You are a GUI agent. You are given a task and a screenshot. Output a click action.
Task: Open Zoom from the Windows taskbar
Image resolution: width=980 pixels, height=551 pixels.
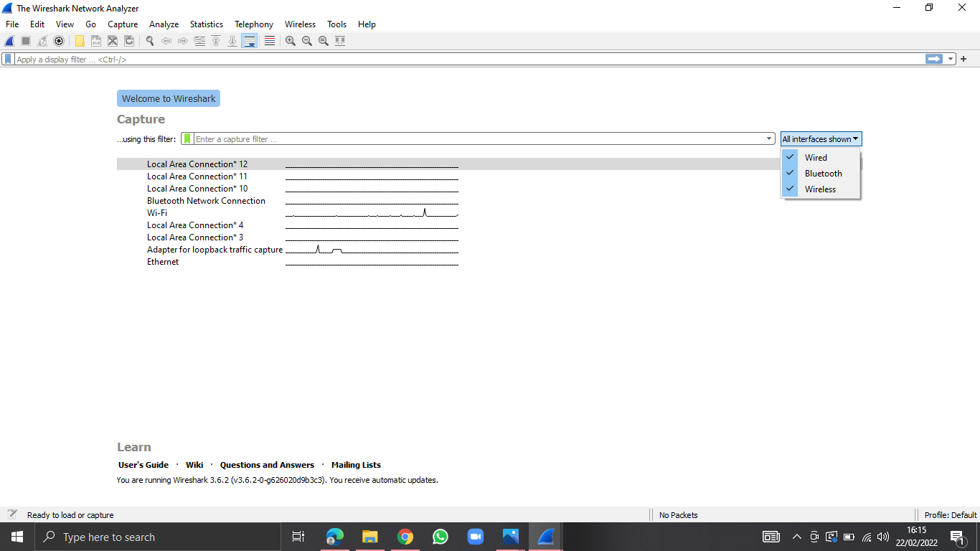tap(475, 537)
